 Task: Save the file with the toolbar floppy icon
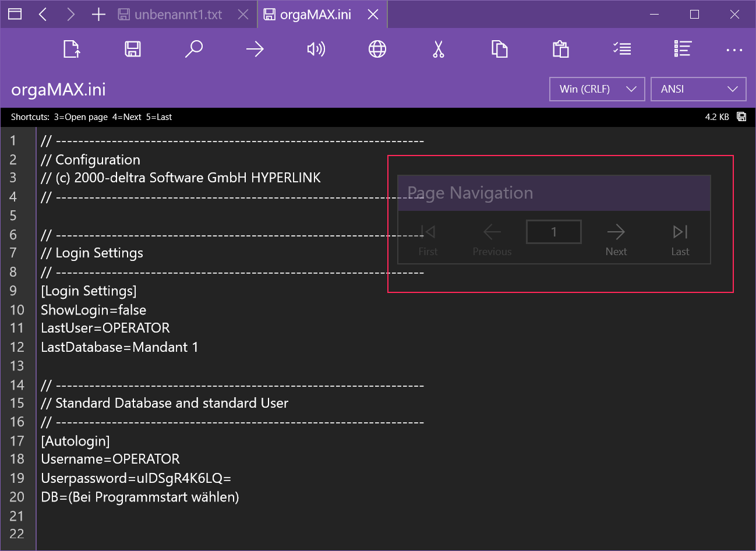pyautogui.click(x=133, y=49)
